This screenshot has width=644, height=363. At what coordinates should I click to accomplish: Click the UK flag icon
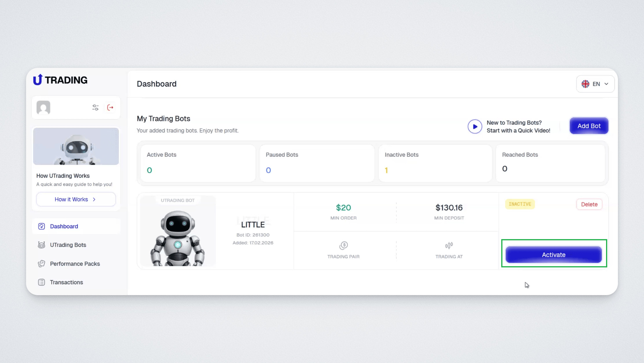click(585, 84)
